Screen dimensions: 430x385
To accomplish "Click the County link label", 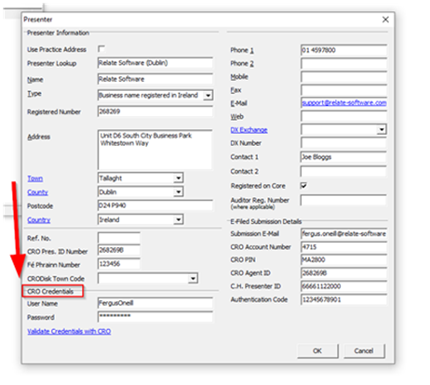I will click(38, 192).
